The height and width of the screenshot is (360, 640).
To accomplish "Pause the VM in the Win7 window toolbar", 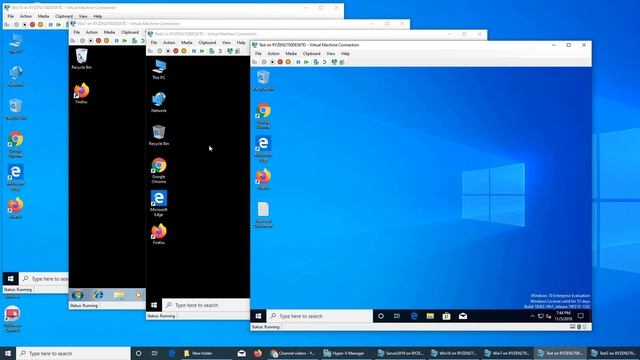I will 117,41.
